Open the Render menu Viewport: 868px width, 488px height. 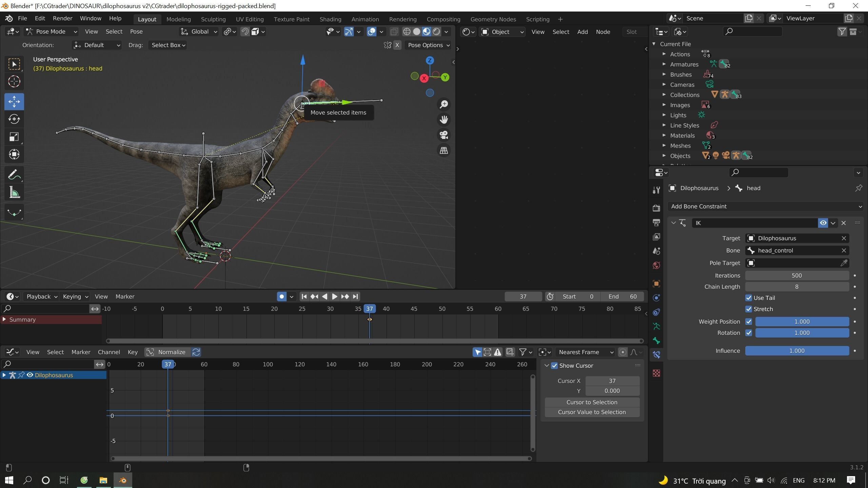[62, 18]
